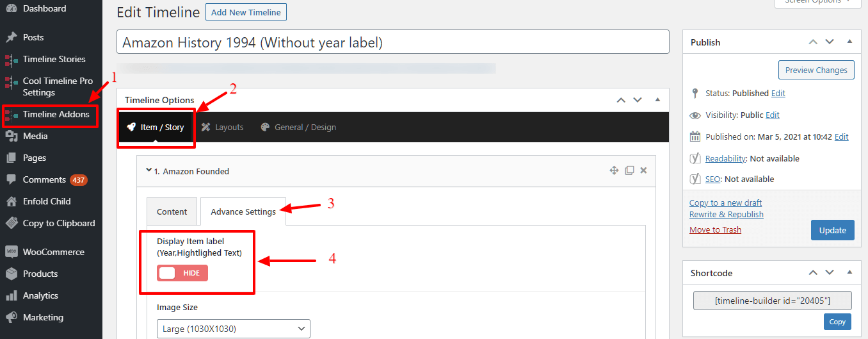The height and width of the screenshot is (339, 868).
Task: Open Timeline Stories from sidebar
Action: (54, 59)
